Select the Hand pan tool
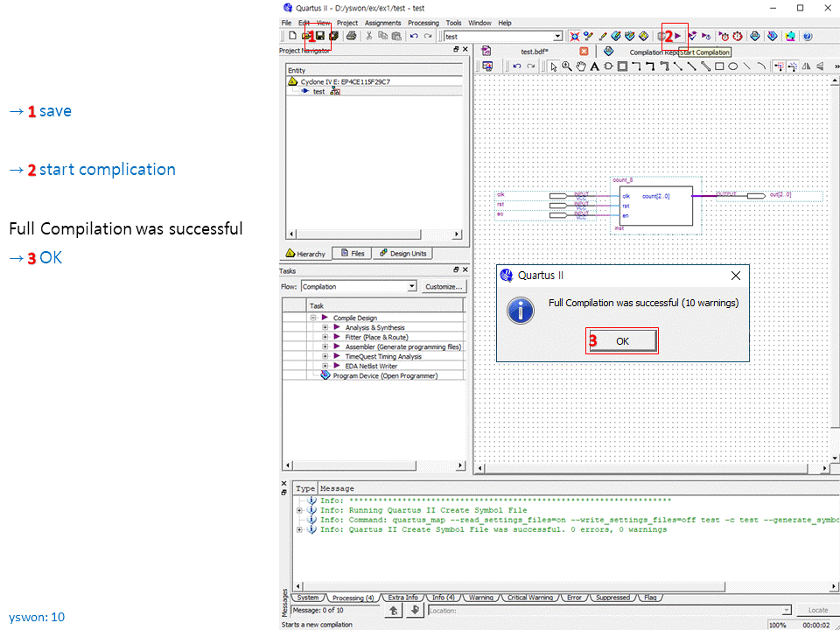 [x=581, y=66]
